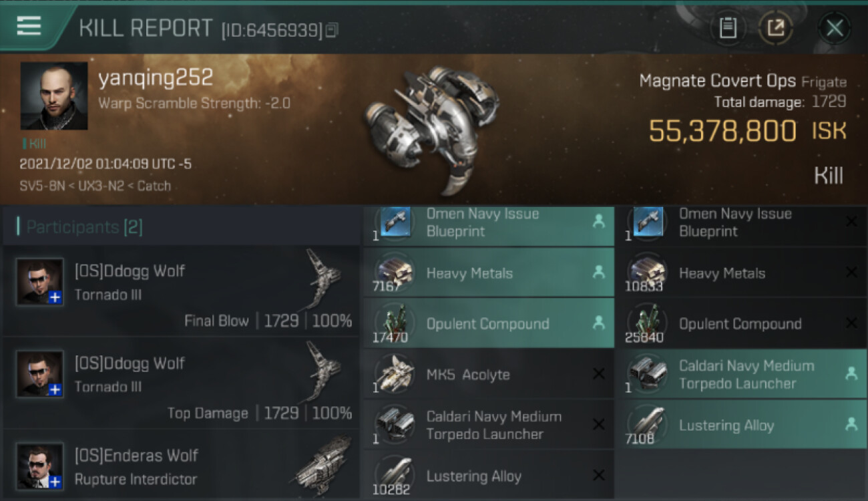This screenshot has height=501, width=868.
Task: Open the clipboard report icon
Action: click(728, 28)
